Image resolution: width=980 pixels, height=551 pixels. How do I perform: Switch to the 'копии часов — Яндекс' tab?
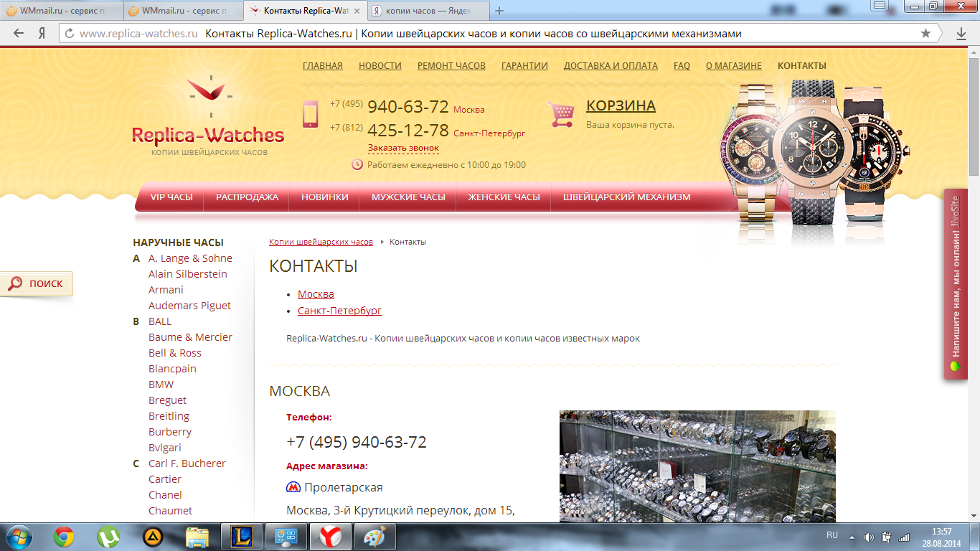coord(428,11)
